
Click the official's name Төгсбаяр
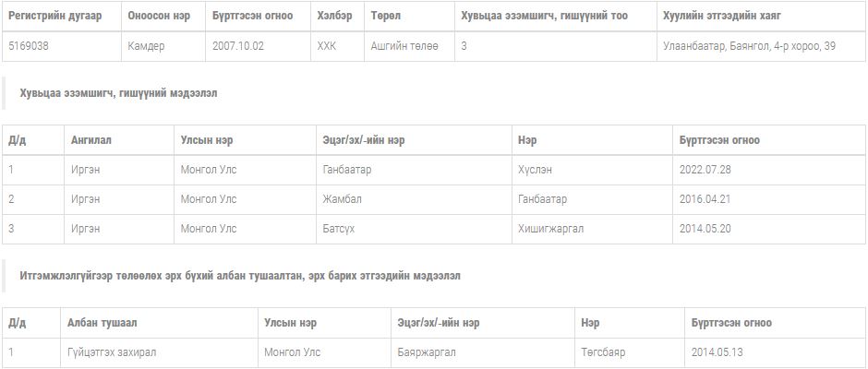[x=603, y=352]
